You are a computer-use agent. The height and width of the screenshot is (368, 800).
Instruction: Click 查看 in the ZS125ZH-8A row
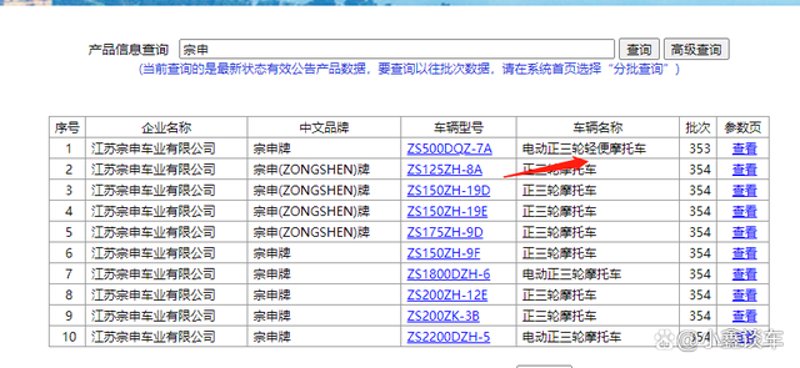tap(744, 169)
